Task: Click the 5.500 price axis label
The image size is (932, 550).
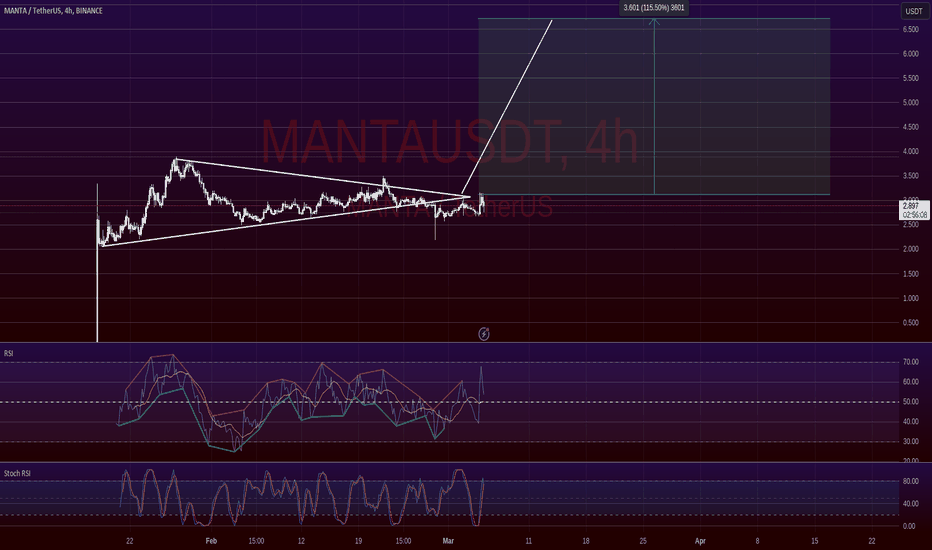Action: coord(910,78)
